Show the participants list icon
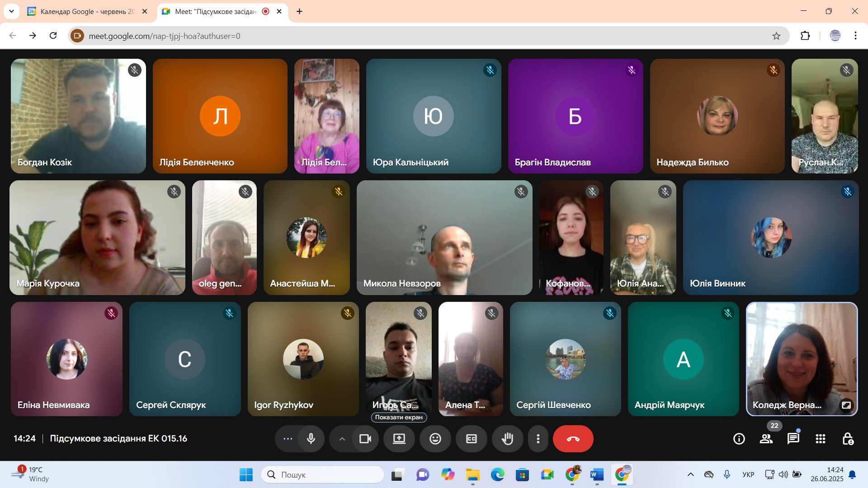Viewport: 868px width, 488px height. [x=766, y=439]
